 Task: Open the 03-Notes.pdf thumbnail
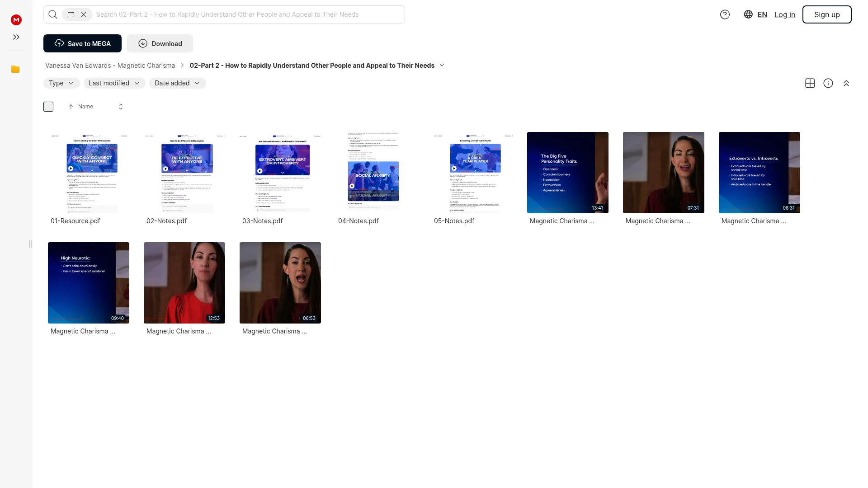click(280, 173)
